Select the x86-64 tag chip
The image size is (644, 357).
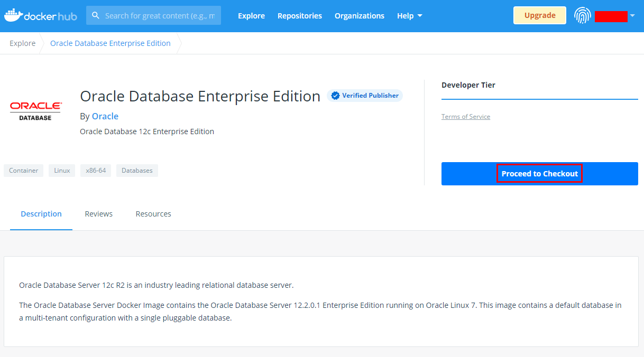tap(96, 171)
